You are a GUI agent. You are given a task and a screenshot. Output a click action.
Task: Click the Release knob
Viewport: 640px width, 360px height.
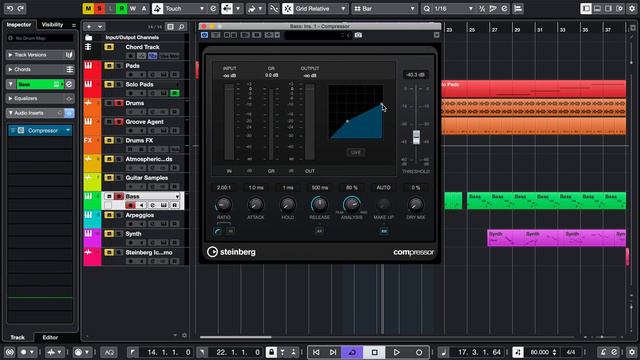[320, 204]
